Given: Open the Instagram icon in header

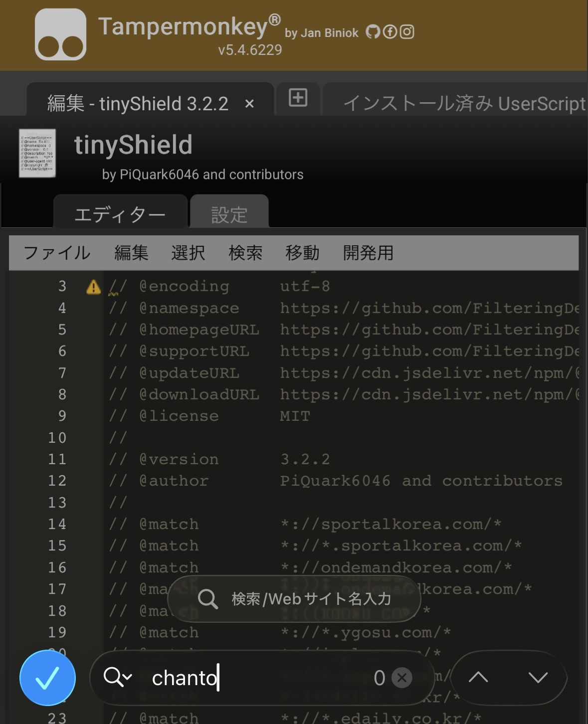Looking at the screenshot, I should coord(407,32).
